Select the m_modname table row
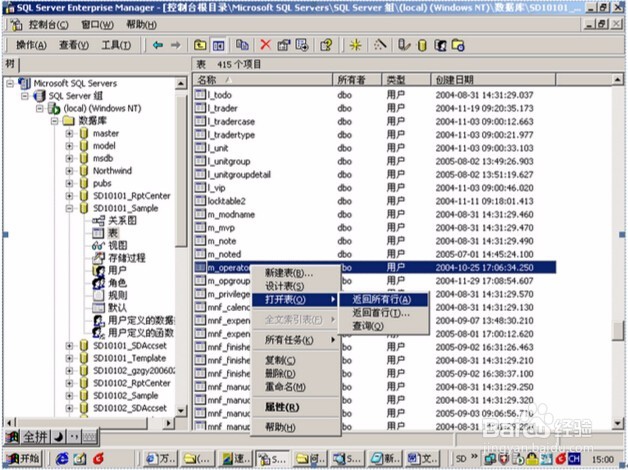The width and height of the screenshot is (628, 470). point(375,214)
